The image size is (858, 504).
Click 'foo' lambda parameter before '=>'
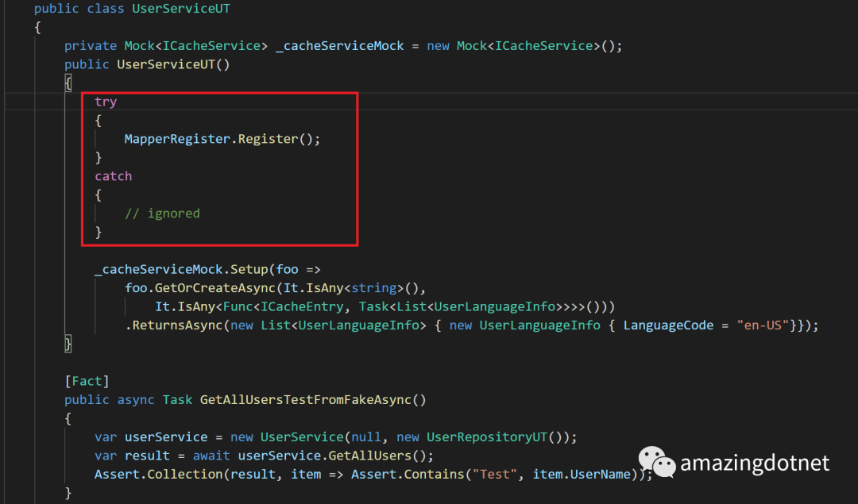pos(287,270)
